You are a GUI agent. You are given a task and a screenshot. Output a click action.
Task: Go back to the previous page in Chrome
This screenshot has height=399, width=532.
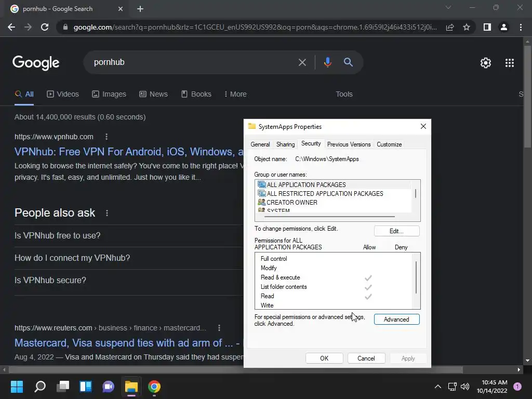tap(11, 27)
